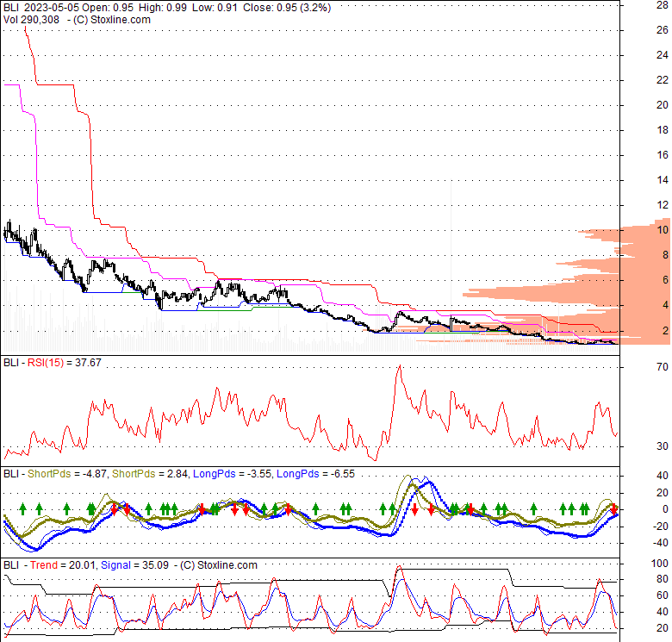Click the "Open: 0.95" value in header

pyautogui.click(x=108, y=8)
